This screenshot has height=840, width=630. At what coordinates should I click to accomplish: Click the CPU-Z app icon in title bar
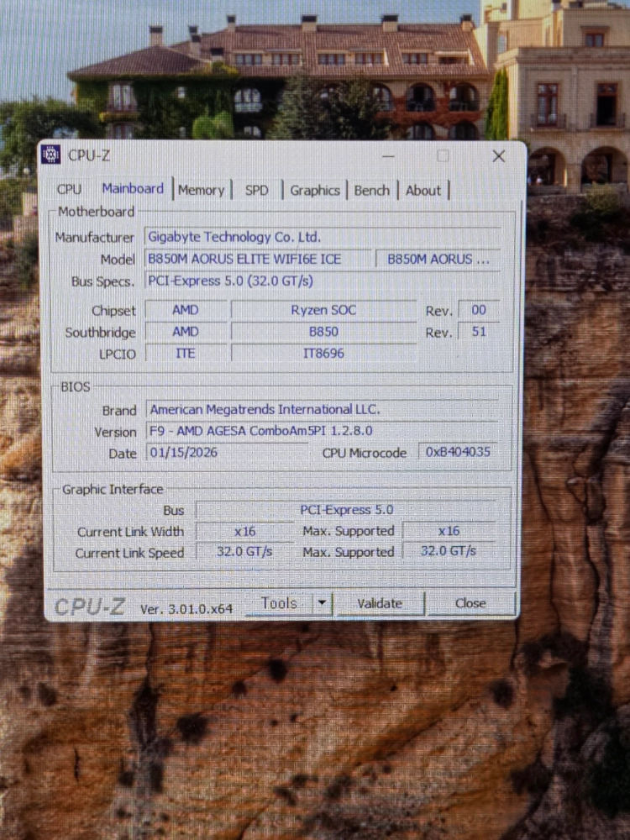click(x=51, y=155)
